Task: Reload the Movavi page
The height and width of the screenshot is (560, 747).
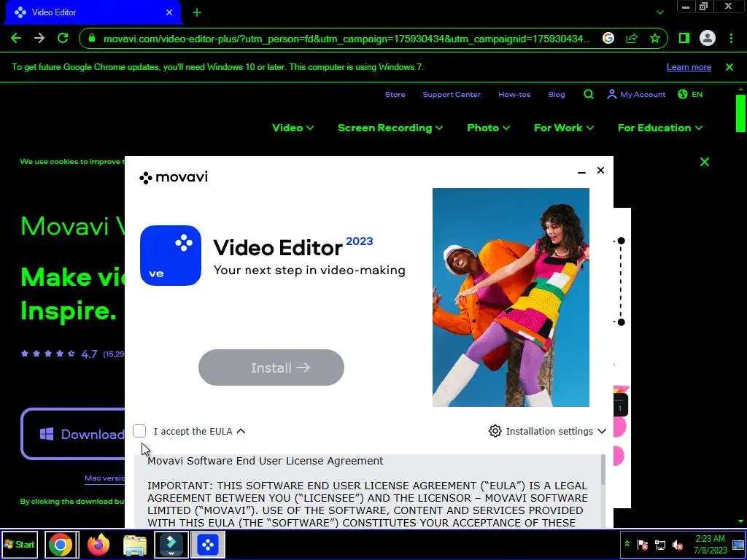Action: (63, 38)
